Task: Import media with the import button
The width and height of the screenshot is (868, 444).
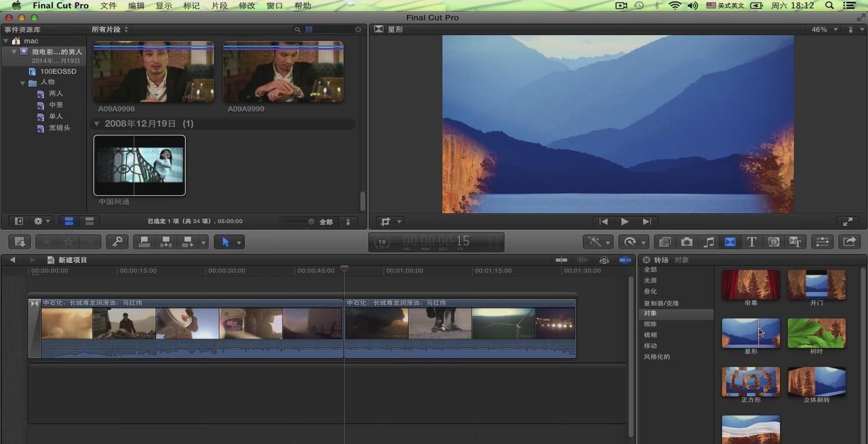Action: click(20, 242)
